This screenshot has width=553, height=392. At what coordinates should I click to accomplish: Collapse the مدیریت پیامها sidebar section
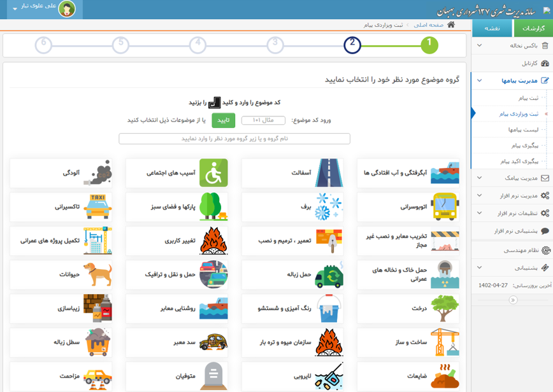480,81
